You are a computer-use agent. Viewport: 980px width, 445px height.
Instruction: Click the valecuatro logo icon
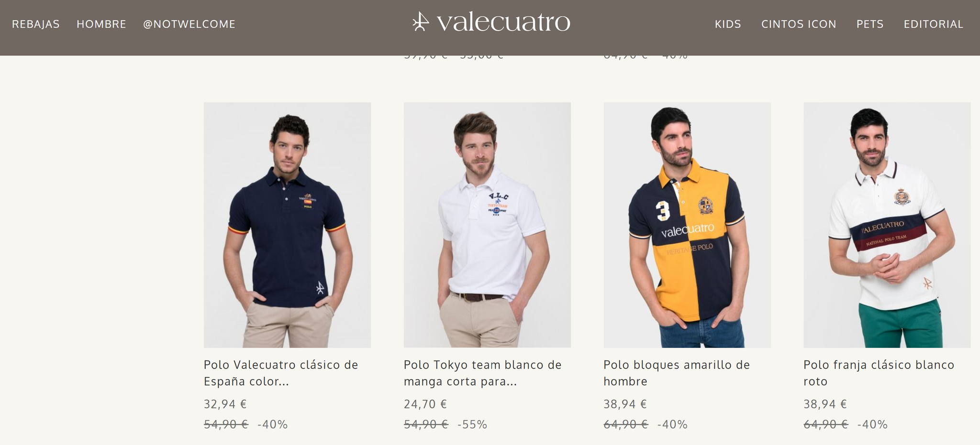421,22
